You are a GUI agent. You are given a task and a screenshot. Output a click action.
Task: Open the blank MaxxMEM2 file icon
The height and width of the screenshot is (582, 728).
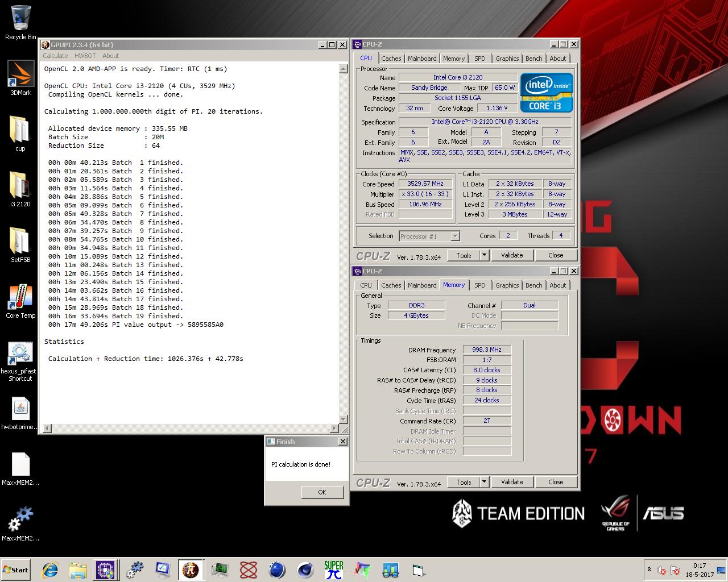(20, 469)
